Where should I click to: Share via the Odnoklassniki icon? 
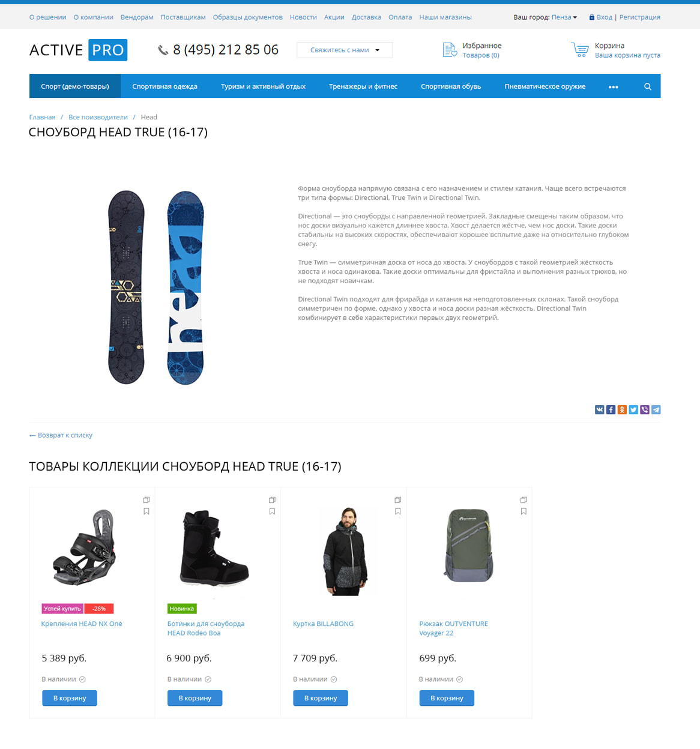(622, 409)
